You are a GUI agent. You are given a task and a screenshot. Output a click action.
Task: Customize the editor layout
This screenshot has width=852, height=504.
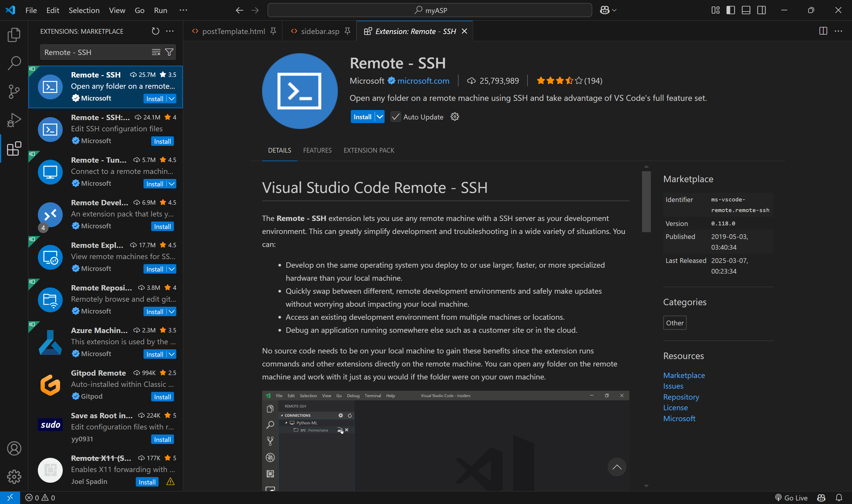[716, 10]
